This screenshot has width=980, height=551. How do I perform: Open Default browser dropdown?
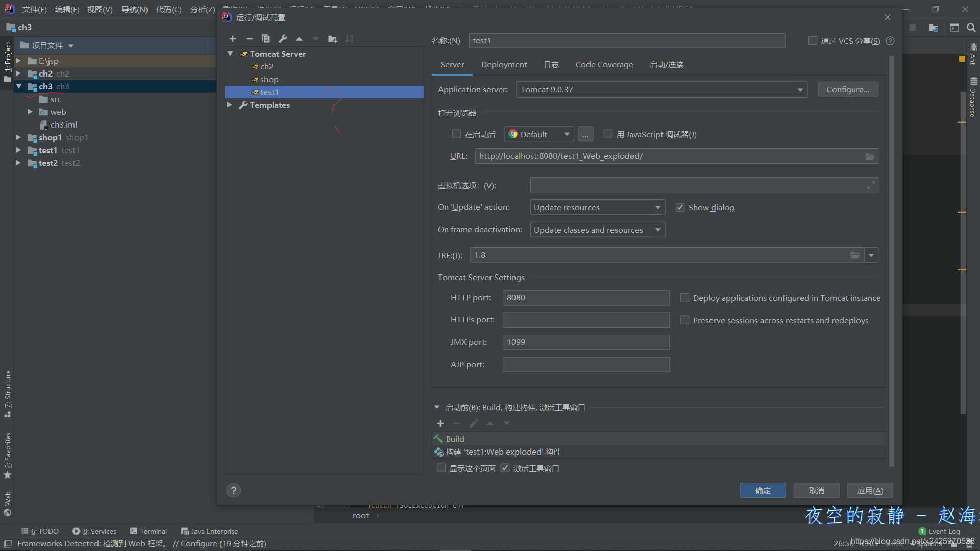pos(539,134)
